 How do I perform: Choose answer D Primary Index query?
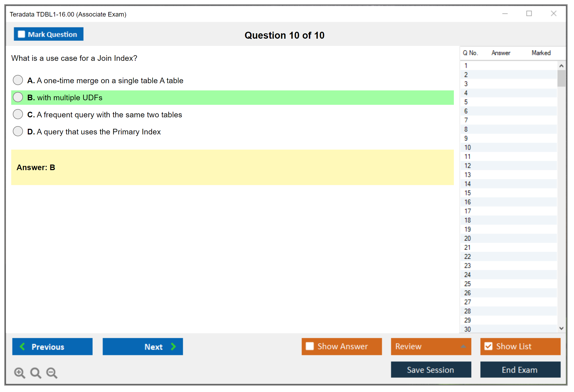pos(18,131)
